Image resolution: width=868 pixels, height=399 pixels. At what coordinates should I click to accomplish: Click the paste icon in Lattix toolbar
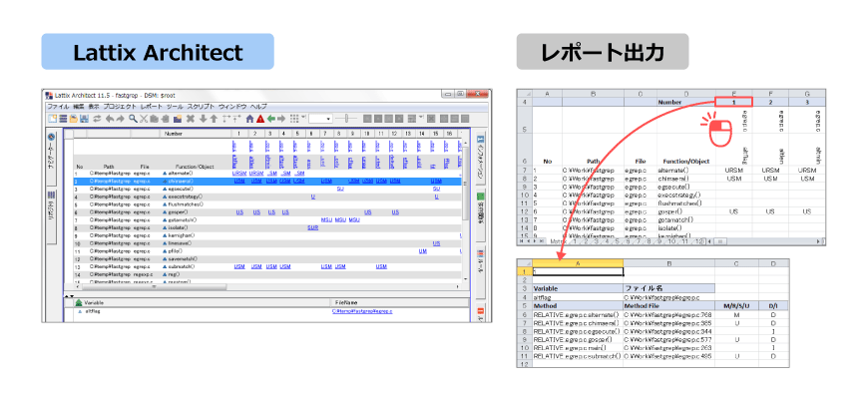[x=166, y=119]
